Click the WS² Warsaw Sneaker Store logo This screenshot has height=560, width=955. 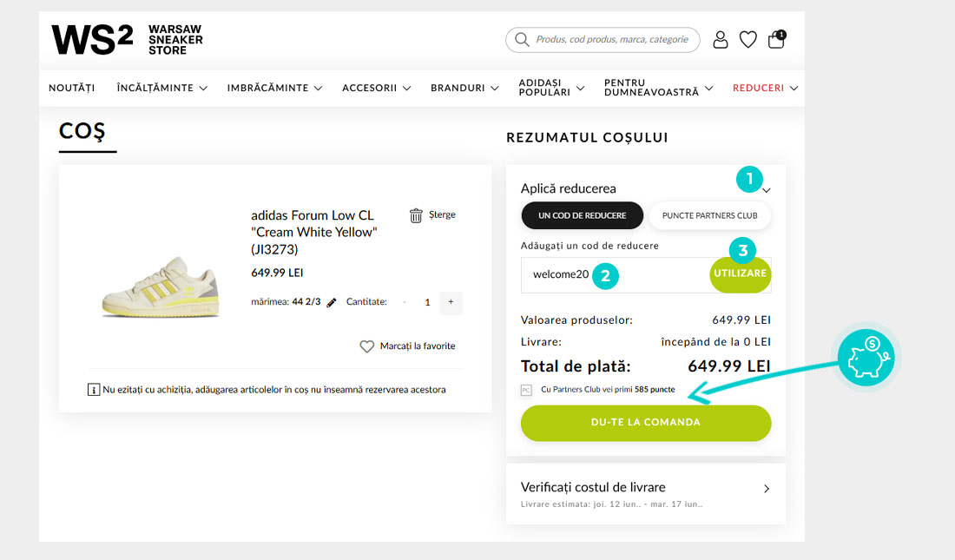(127, 40)
